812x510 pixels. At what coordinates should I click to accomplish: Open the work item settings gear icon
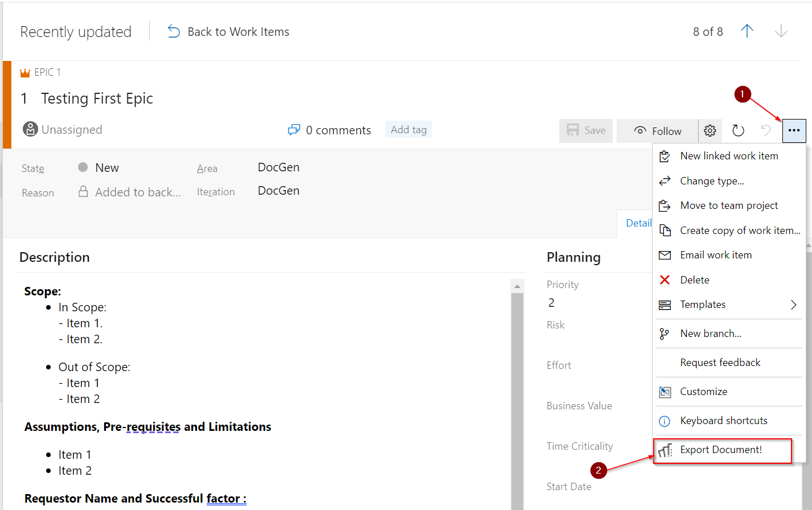(x=710, y=130)
